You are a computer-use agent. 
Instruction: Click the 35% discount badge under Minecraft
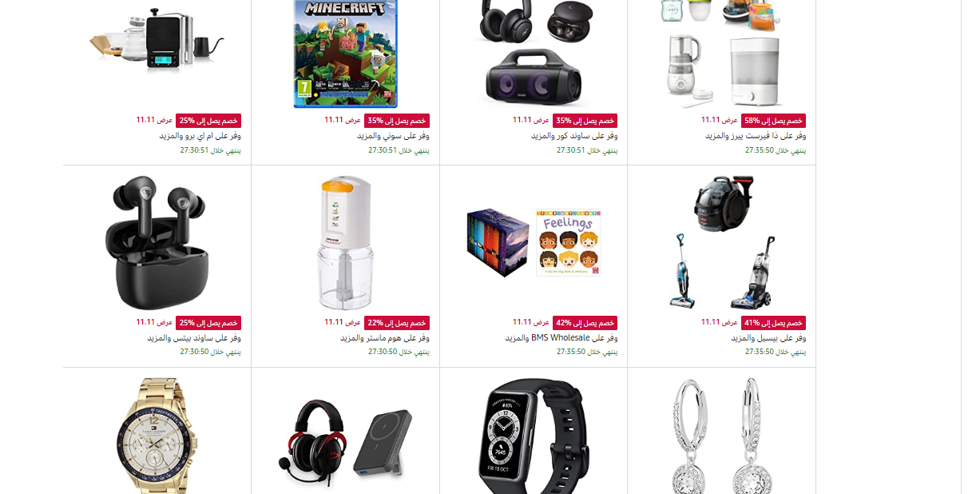397,121
